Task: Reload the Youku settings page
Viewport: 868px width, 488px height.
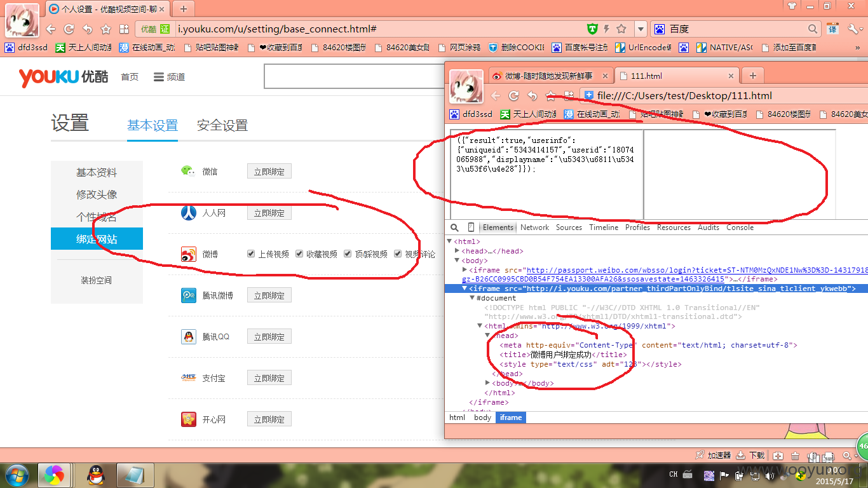Action: (x=69, y=29)
